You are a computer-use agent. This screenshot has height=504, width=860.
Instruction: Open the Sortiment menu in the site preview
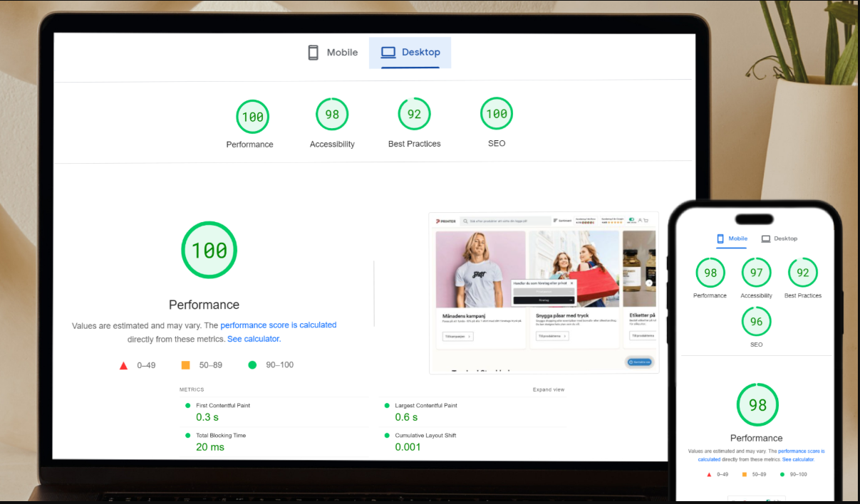562,221
